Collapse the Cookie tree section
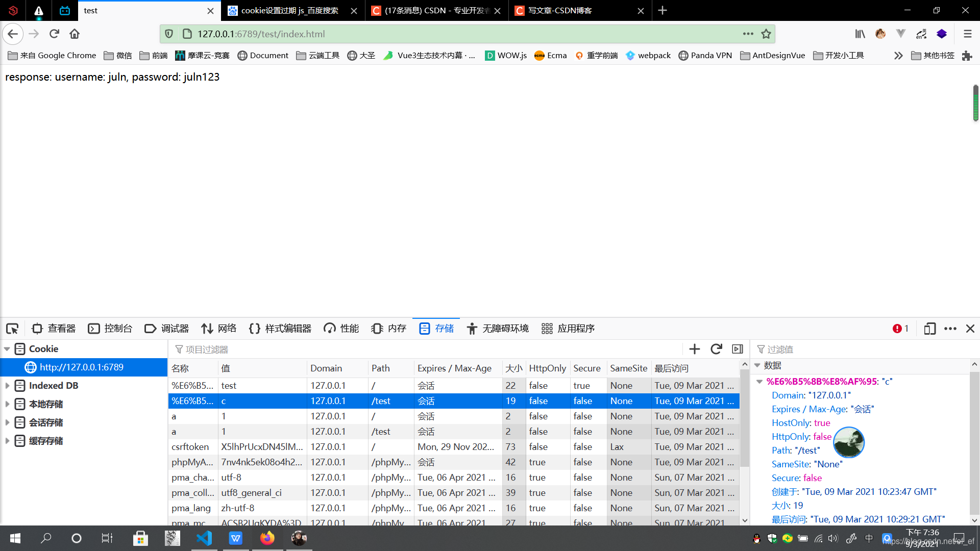This screenshot has height=551, width=980. [x=7, y=349]
